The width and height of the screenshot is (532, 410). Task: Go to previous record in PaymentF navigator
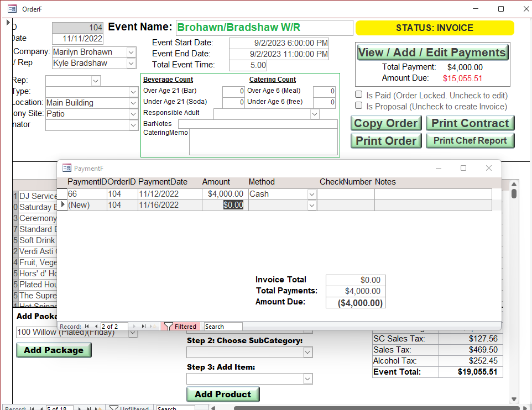coord(96,327)
